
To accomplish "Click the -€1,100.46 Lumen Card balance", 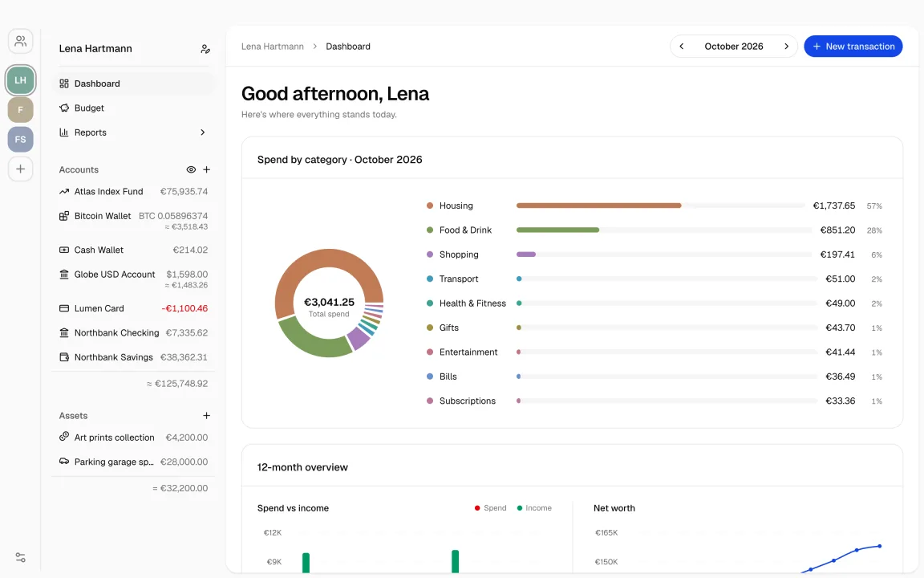I will point(184,308).
